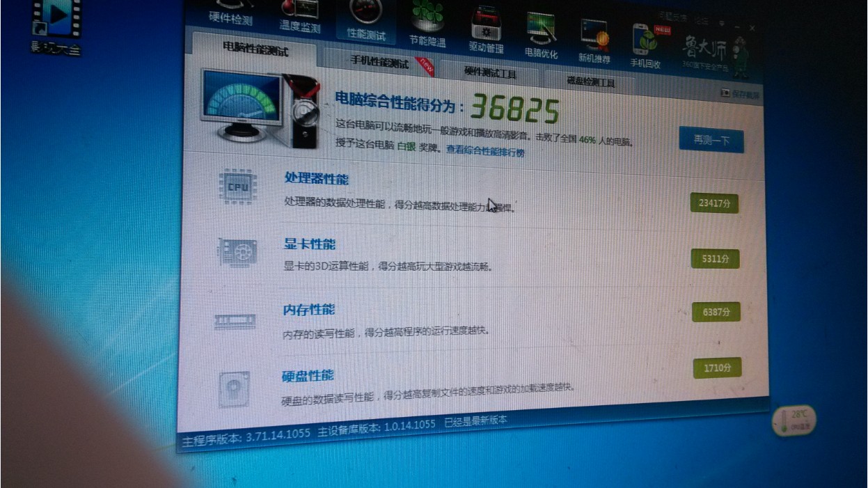Screen dimensions: 868x488
Task: Open the 节能降温 energy saving section
Action: click(427, 25)
